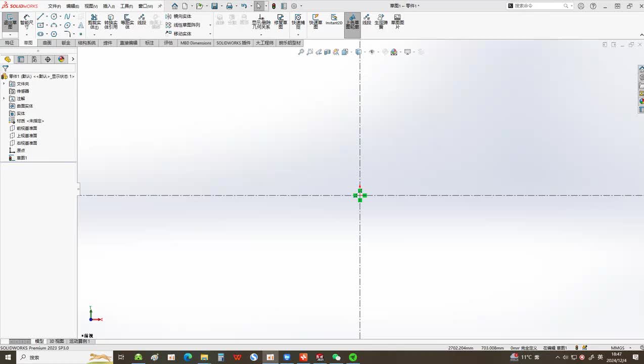Select the Arc sketch tool
Viewport: 644px width, 364px height.
(x=54, y=25)
